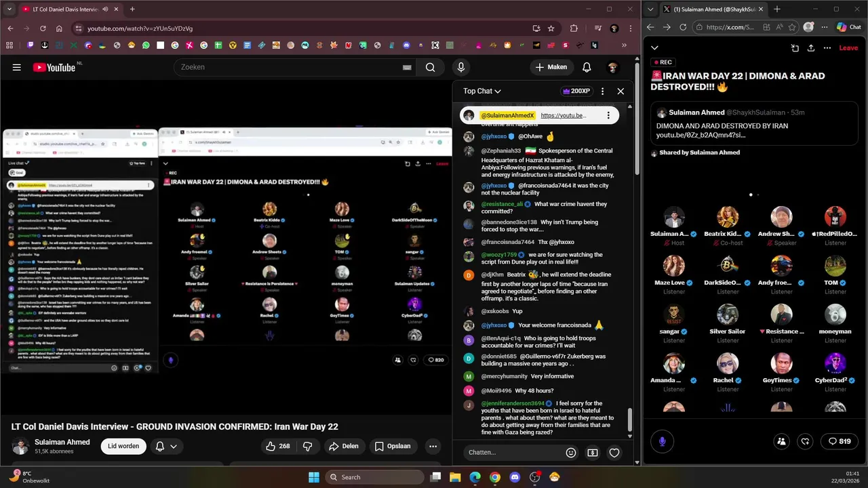Open more video actions three-dot menu

click(433, 446)
